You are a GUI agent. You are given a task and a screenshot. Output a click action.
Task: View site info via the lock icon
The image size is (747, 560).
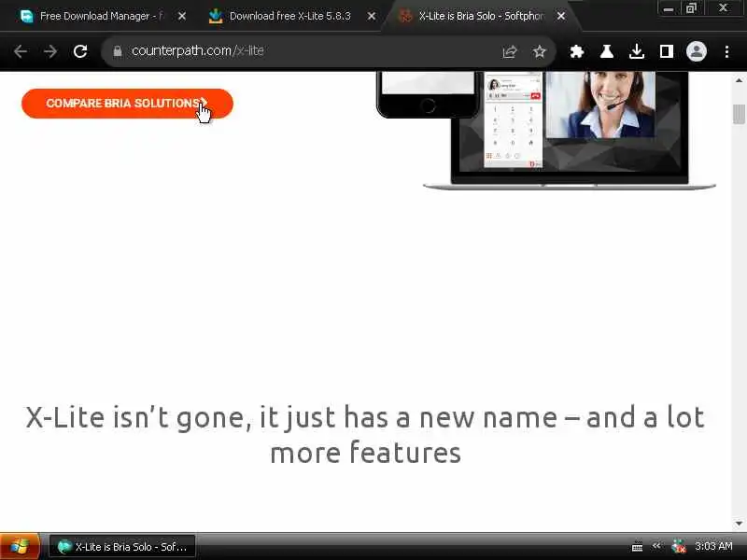tap(118, 51)
